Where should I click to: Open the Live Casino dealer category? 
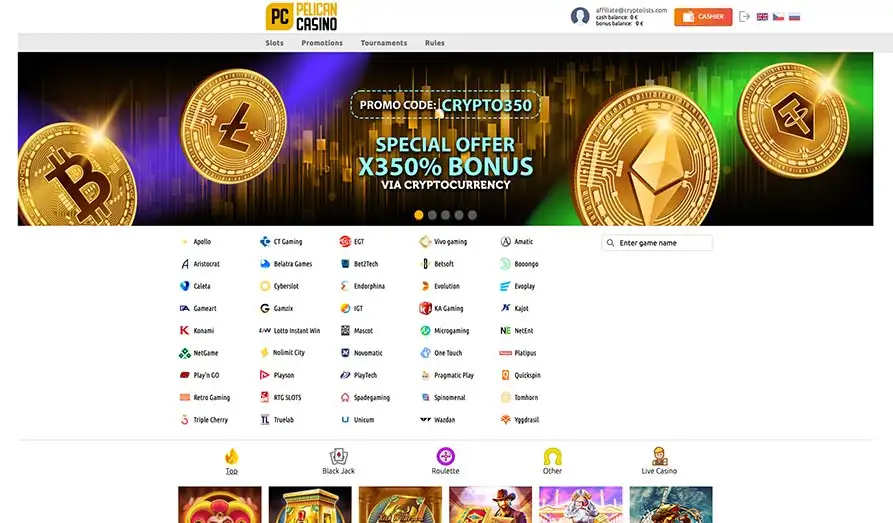659,461
